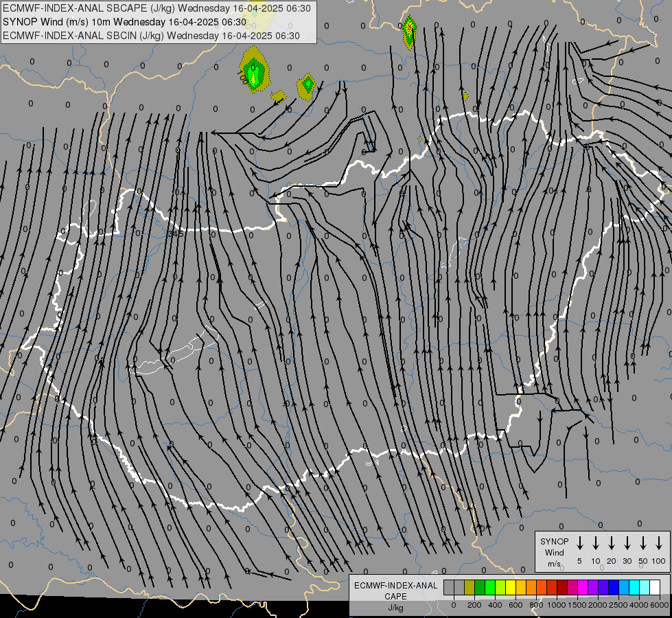Click the SBCAPE title line in header

tap(157, 8)
